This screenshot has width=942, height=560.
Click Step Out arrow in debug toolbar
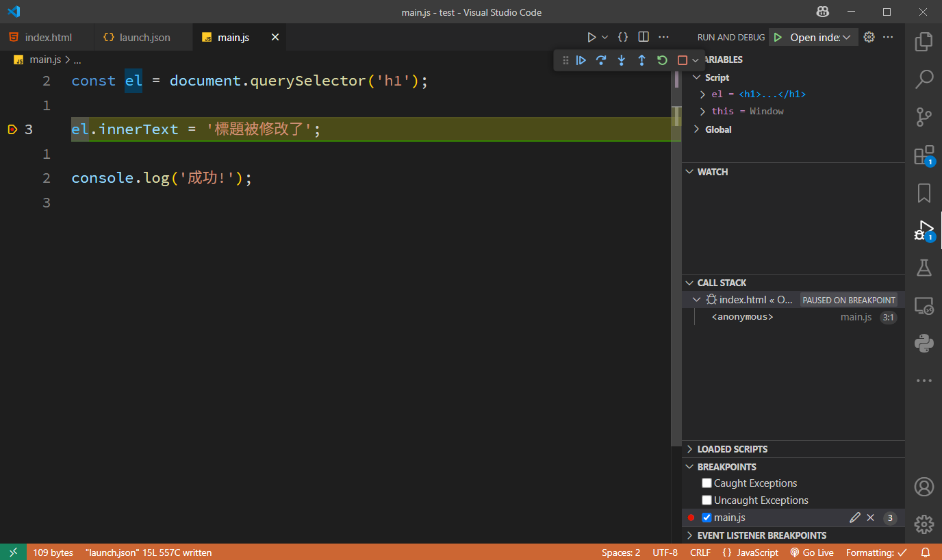point(641,60)
